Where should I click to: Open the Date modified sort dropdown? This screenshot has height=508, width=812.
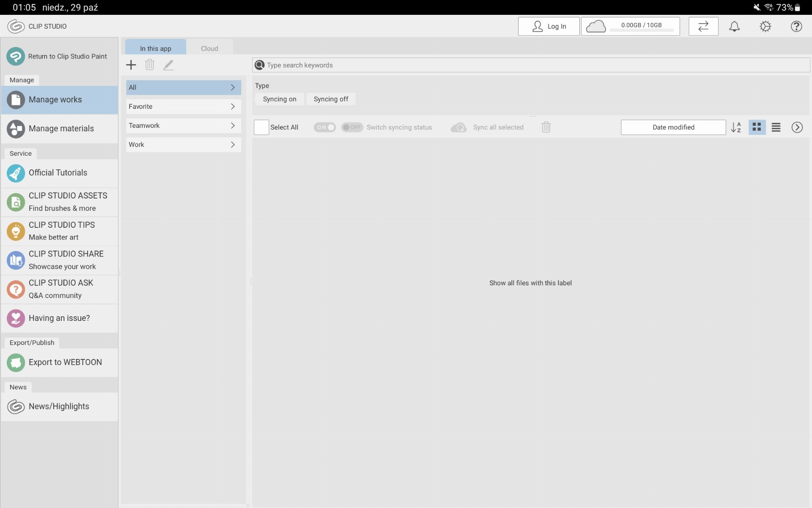coord(673,127)
